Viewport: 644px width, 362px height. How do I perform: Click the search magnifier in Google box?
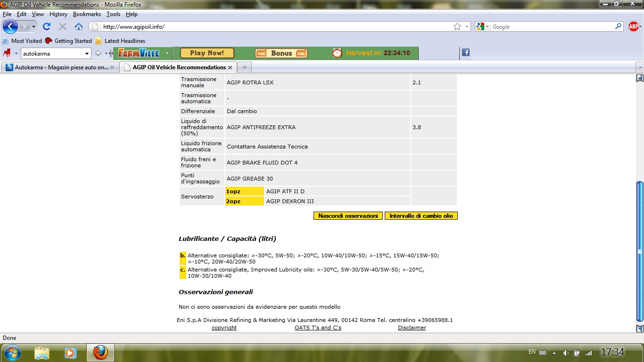point(619,27)
